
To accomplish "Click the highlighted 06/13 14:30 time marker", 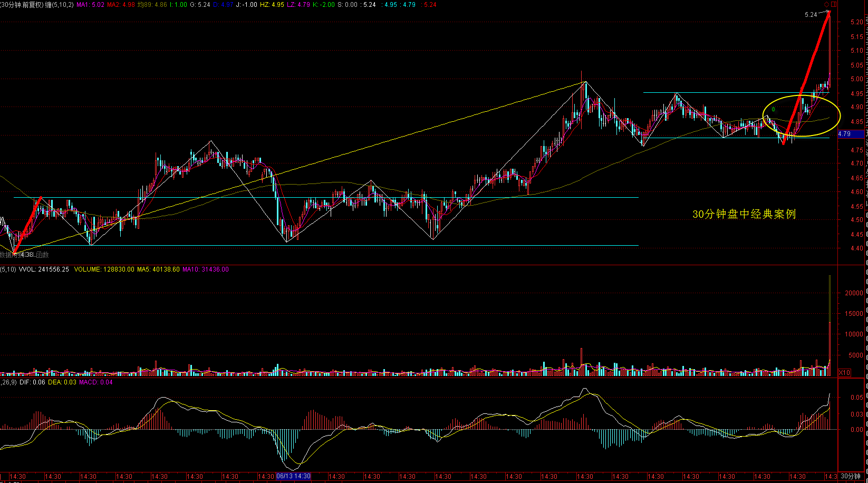I will click(x=294, y=476).
